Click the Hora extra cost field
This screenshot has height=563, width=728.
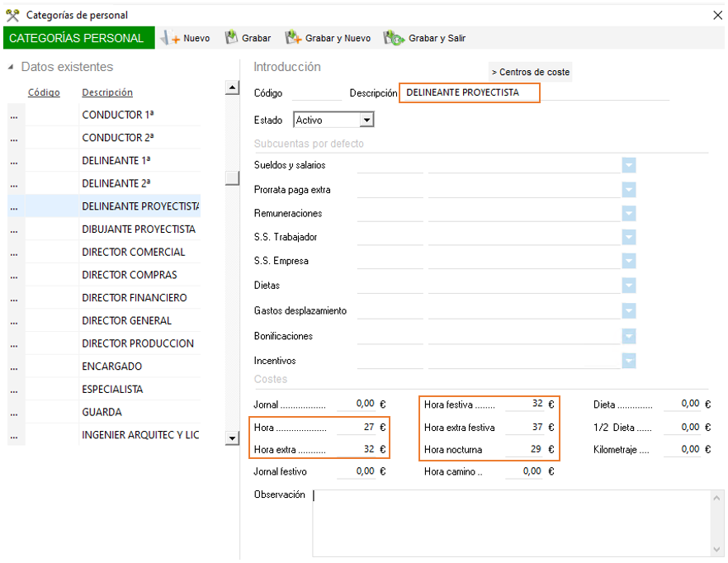point(356,449)
